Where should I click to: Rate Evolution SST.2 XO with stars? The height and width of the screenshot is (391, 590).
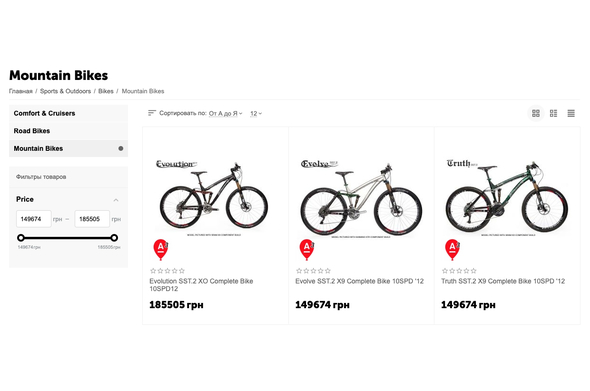(167, 271)
